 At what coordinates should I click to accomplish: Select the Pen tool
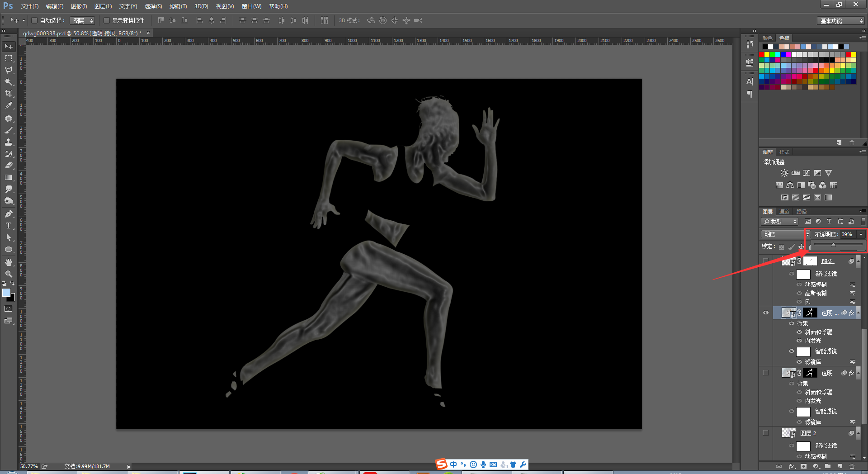(9, 214)
